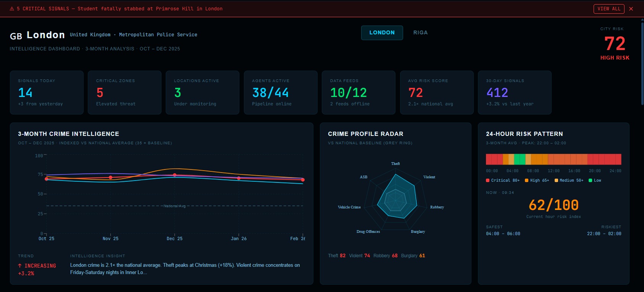Select the Locations Active card
This screenshot has width=644, height=292.
[202, 92]
